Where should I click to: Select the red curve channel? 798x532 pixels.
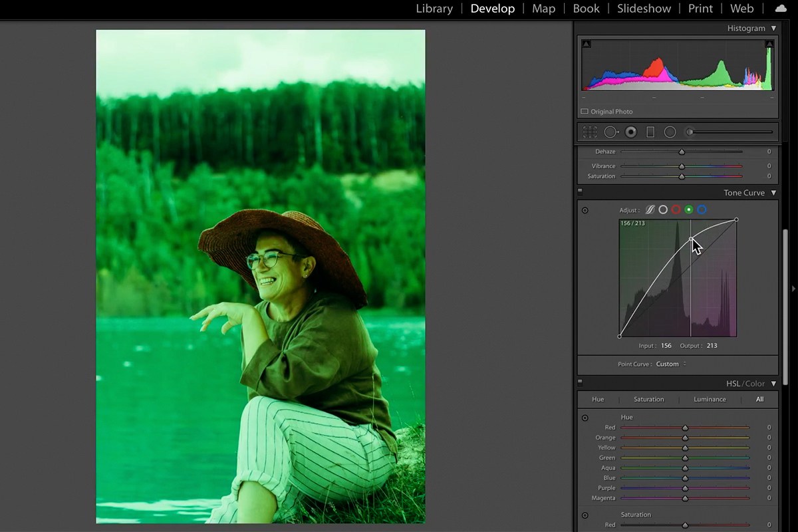[676, 209]
